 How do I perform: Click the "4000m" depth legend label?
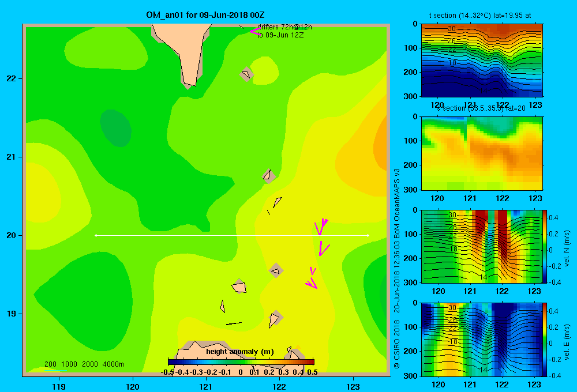[113, 364]
